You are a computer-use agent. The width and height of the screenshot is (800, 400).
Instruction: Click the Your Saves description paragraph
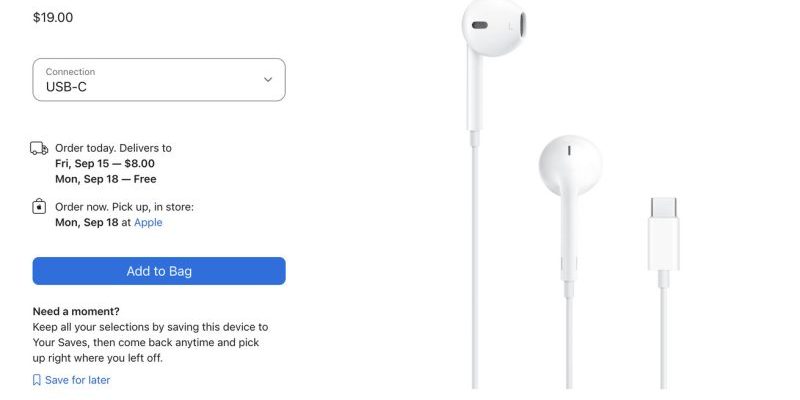point(151,342)
